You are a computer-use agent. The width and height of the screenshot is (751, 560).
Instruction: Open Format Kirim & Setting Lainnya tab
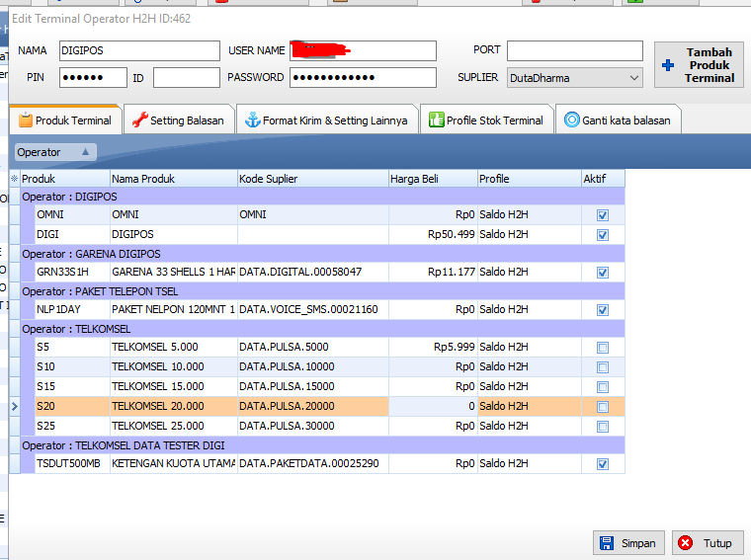(334, 120)
